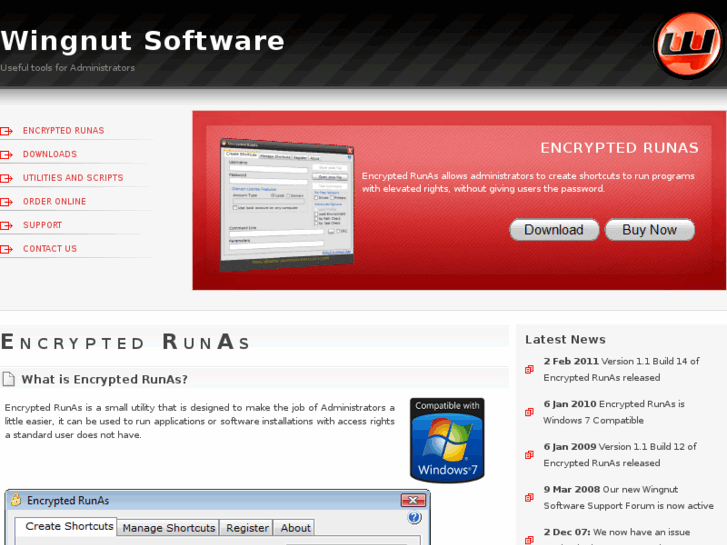Open the 6 Jan 2010 Windows 7 Compatible news
This screenshot has height=545, width=727.
614,412
